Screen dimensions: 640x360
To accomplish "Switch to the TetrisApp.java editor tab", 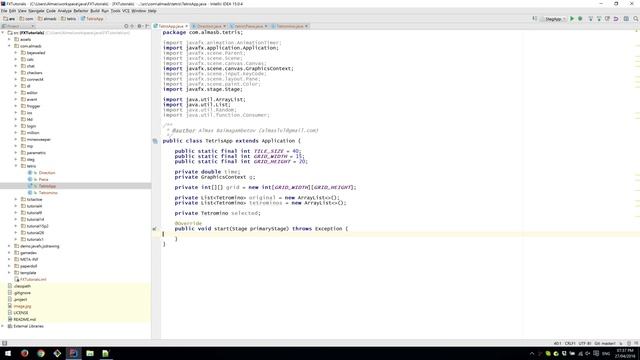I will (x=170, y=26).
